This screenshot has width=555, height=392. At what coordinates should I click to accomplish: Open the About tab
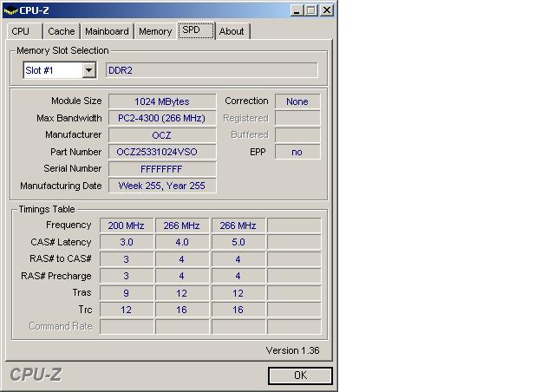point(232,31)
